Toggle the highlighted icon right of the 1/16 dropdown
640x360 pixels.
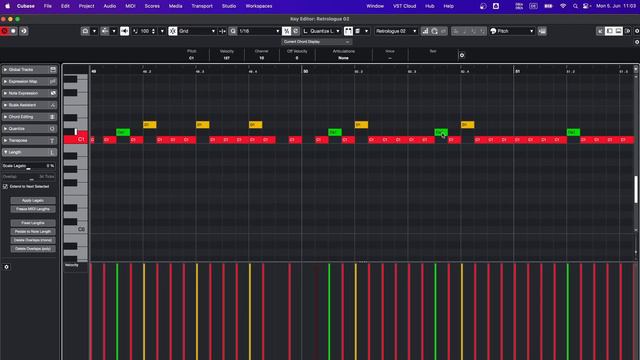coord(287,31)
